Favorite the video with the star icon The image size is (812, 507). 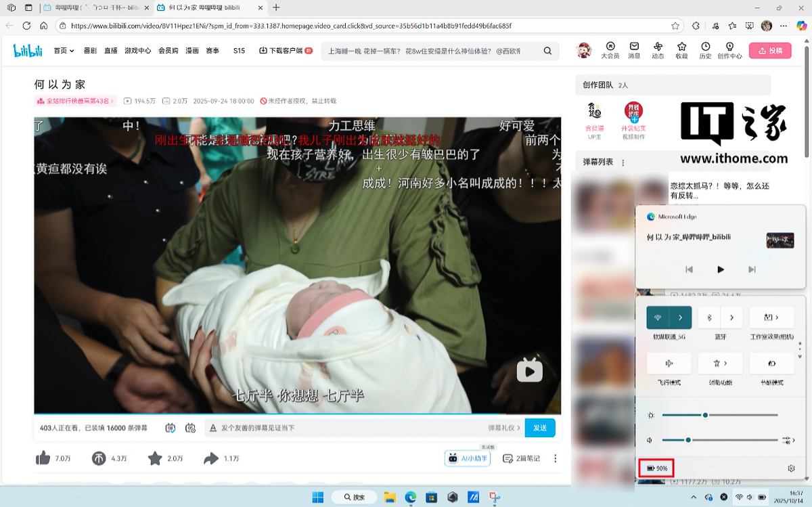(154, 458)
